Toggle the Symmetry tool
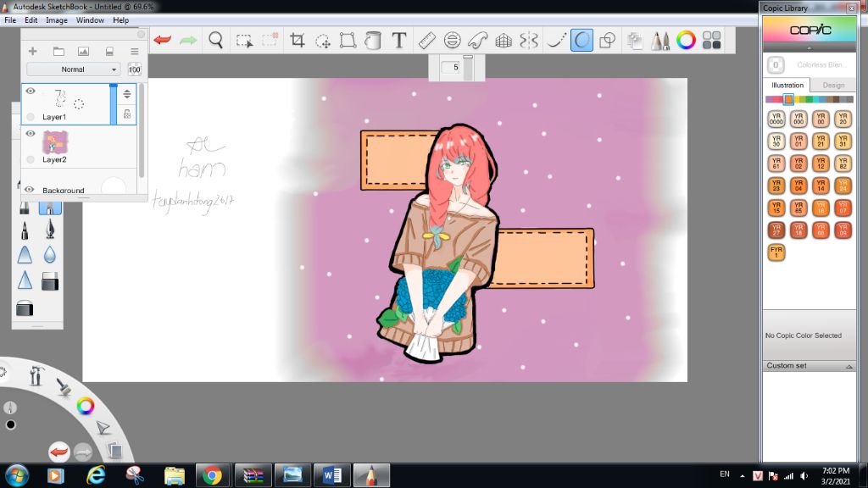This screenshot has width=868, height=488. (529, 40)
